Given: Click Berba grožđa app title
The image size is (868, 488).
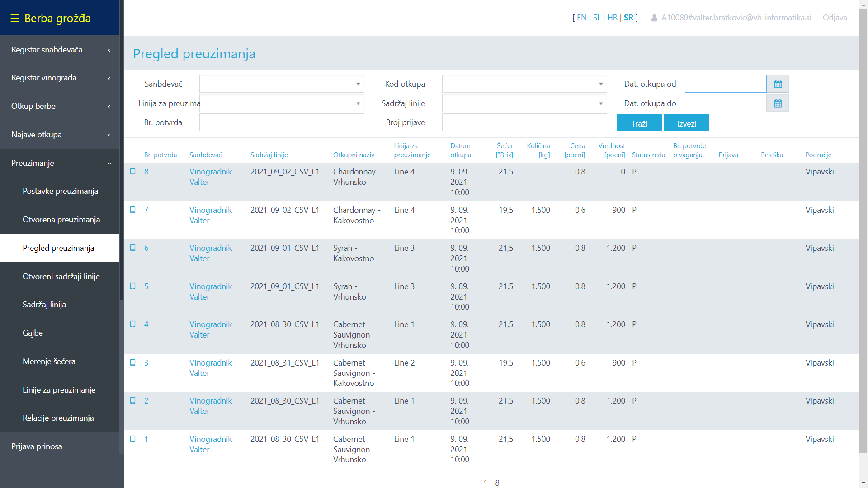Looking at the screenshot, I should [57, 18].
